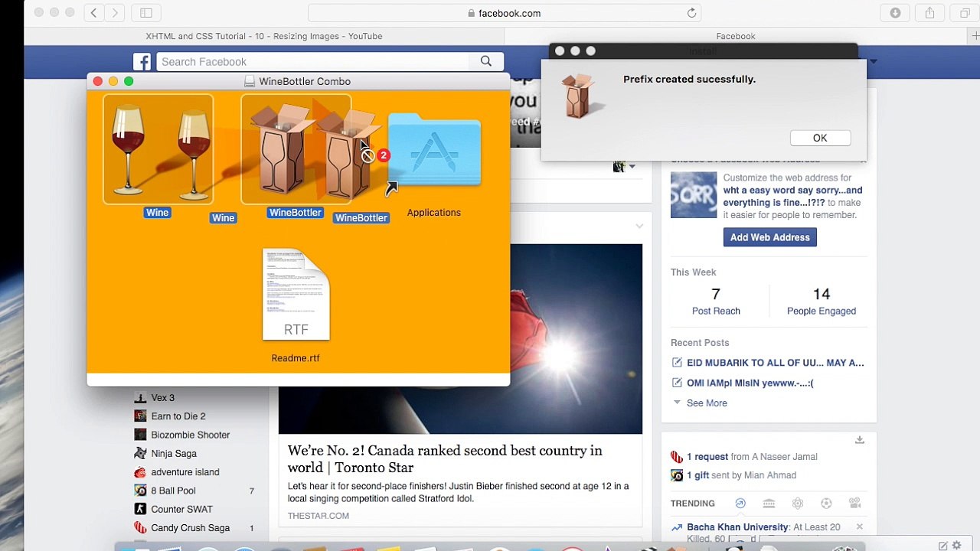Select the Politics trending icon
Viewport: 980px width, 551px height.
click(769, 504)
